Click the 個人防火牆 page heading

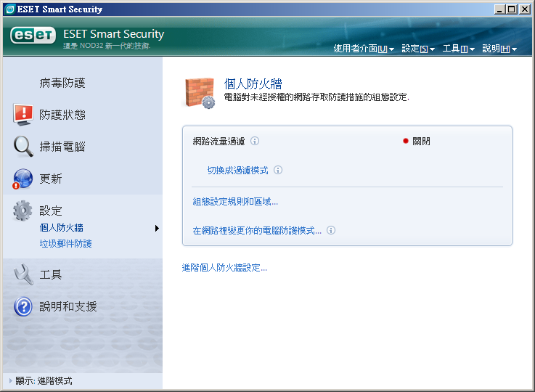point(253,83)
